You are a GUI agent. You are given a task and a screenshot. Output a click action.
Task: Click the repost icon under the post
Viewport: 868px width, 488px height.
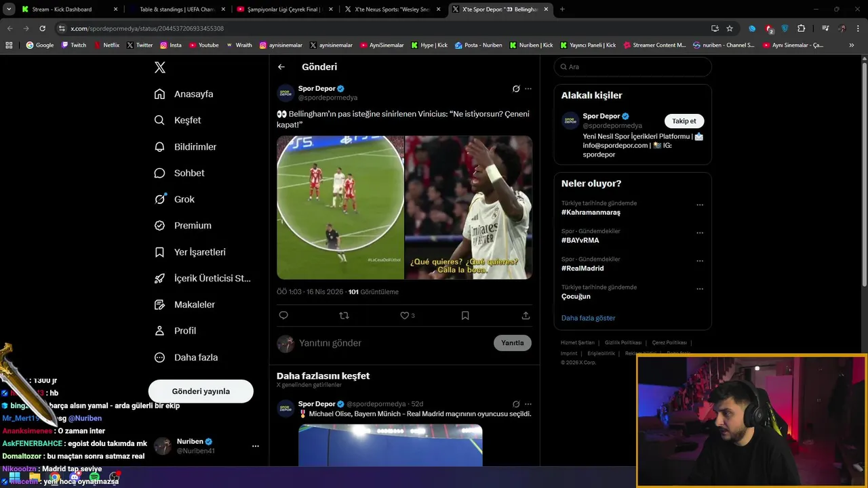coord(344,315)
